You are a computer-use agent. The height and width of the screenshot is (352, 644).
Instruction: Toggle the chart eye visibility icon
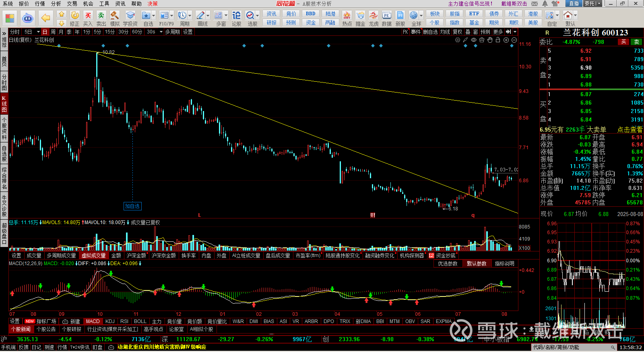[474, 40]
